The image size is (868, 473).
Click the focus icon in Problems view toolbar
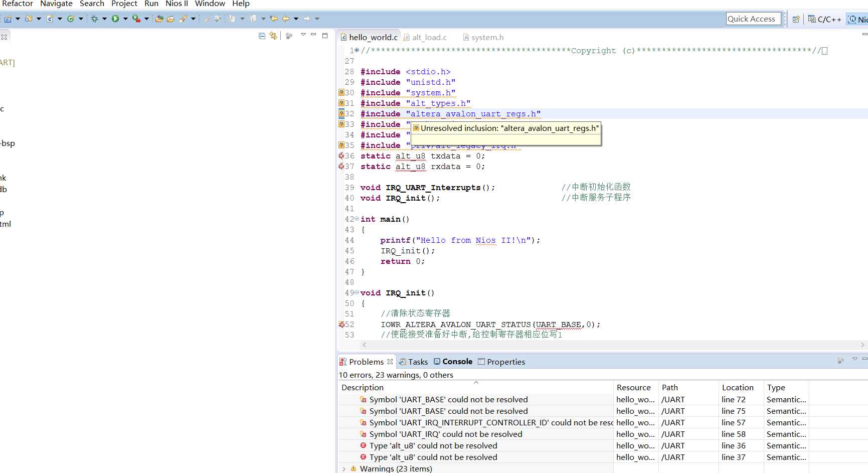[x=840, y=361]
